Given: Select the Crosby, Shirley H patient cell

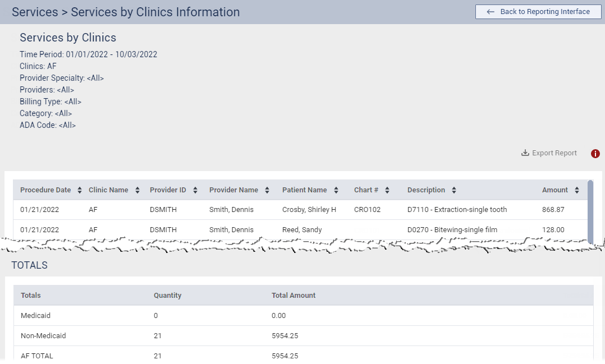Looking at the screenshot, I should (309, 210).
